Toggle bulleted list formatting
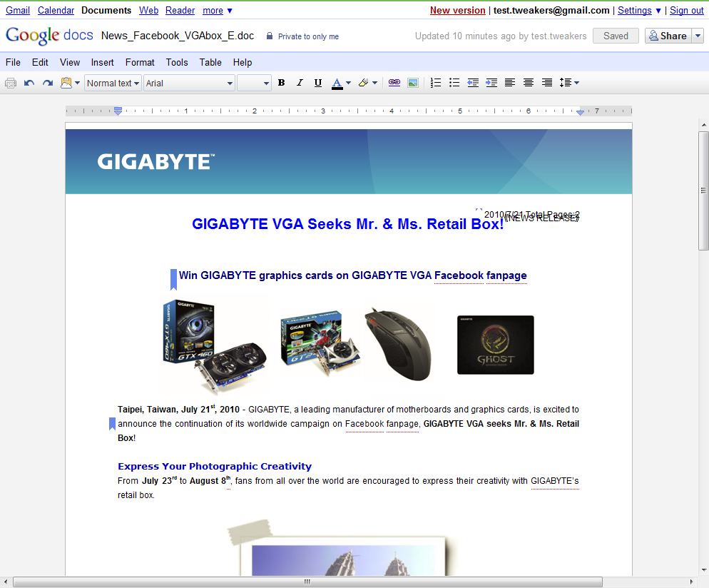Image resolution: width=709 pixels, height=588 pixels. 454,83
